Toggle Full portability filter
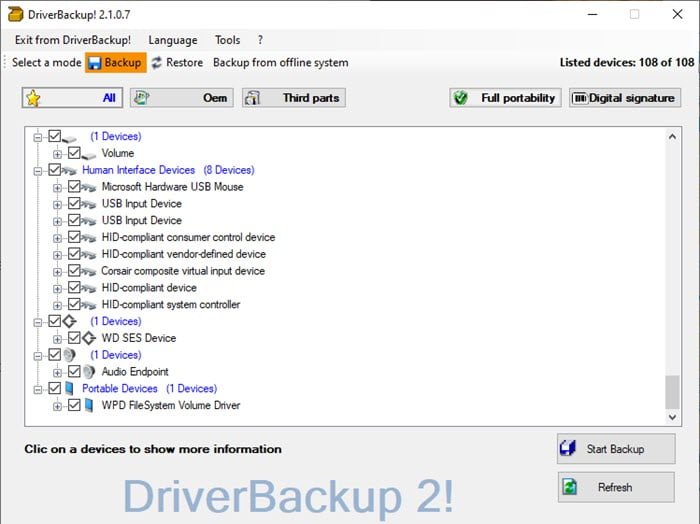The image size is (700, 524). (x=505, y=98)
